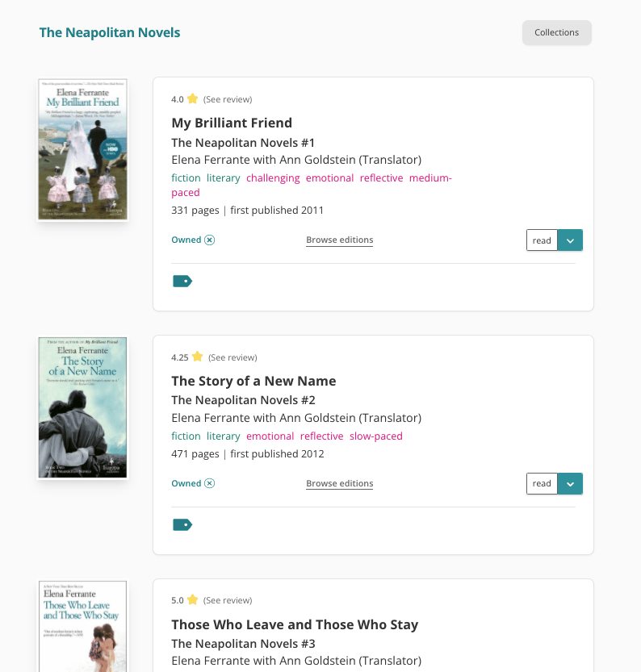The width and height of the screenshot is (641, 672).
Task: Open author line of My Brilliant Friend
Action: 296,160
